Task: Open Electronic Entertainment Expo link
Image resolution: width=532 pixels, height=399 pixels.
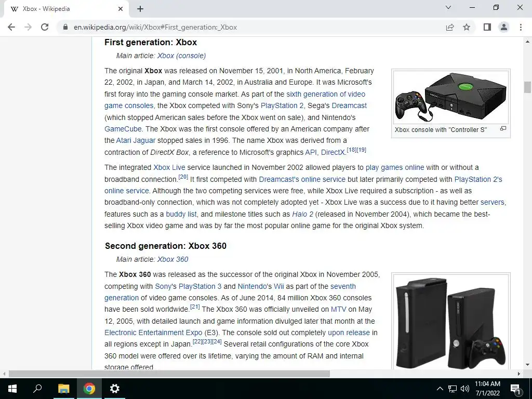Action: point(153,332)
